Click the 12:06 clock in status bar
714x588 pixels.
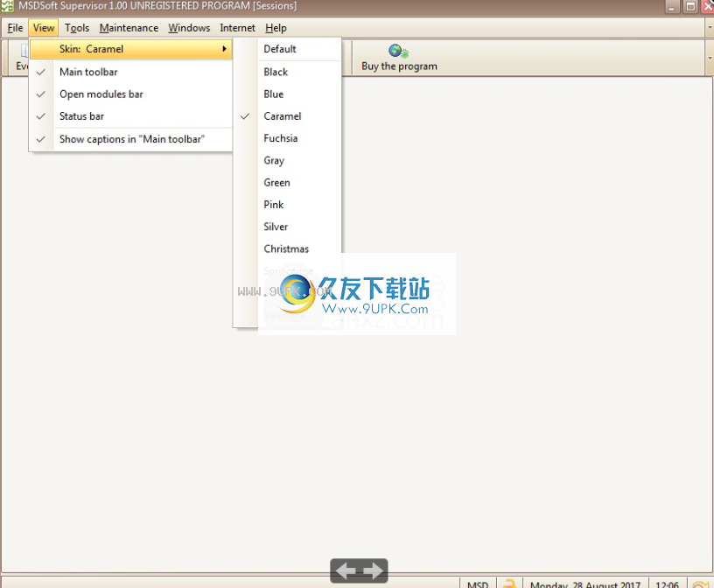(x=667, y=584)
